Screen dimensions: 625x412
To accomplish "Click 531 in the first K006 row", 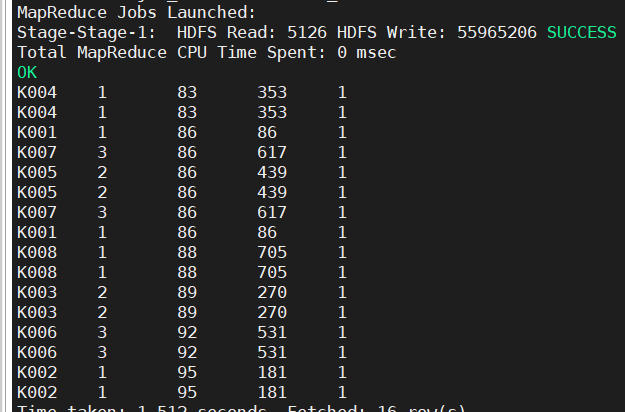I will point(272,332).
